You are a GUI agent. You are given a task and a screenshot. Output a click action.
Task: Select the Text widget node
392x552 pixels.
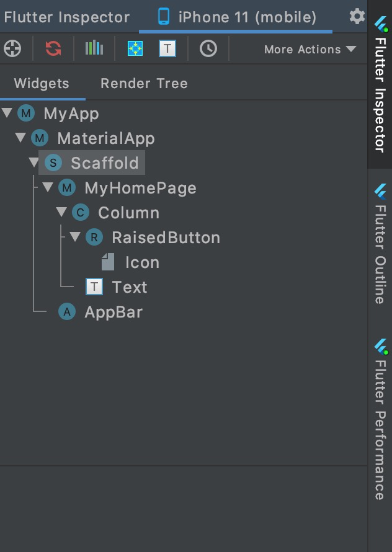coord(129,287)
